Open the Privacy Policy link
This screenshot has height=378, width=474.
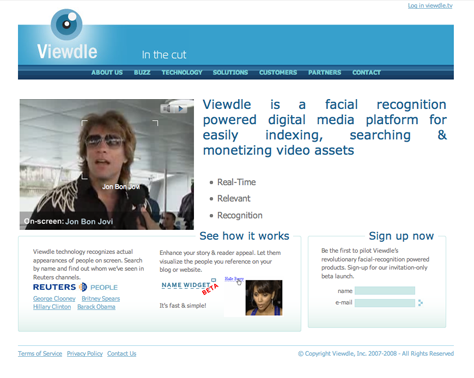click(x=85, y=354)
